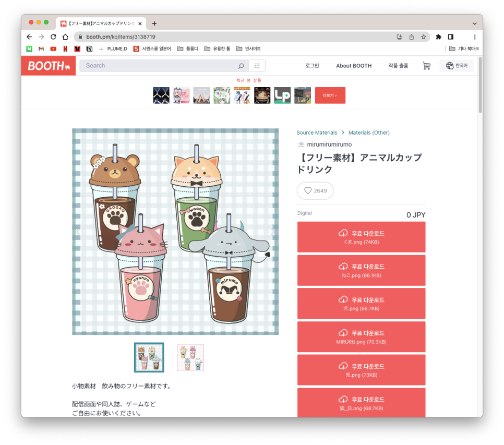Screen dimensions: 504x445
Task: Like the item with the heart 2649 button
Action: [x=315, y=191]
